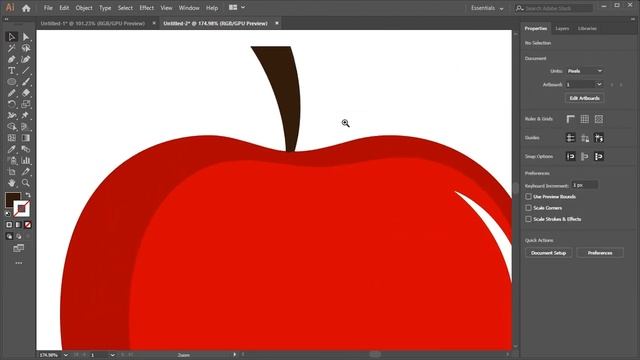This screenshot has width=640, height=360.
Task: Select the Type tool
Action: (12, 71)
